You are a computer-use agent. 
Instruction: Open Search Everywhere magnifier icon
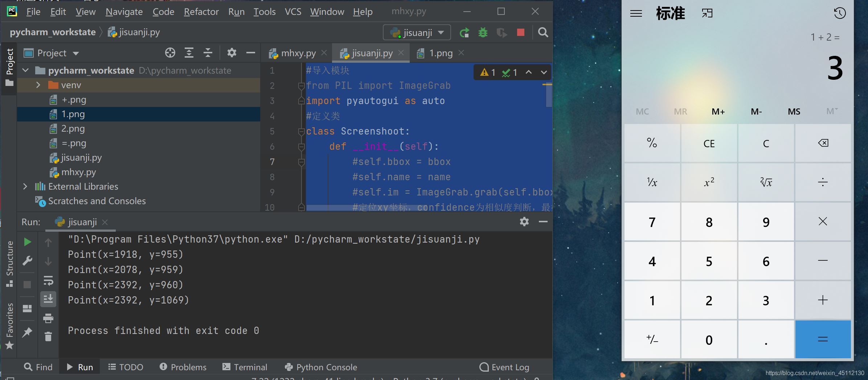543,33
